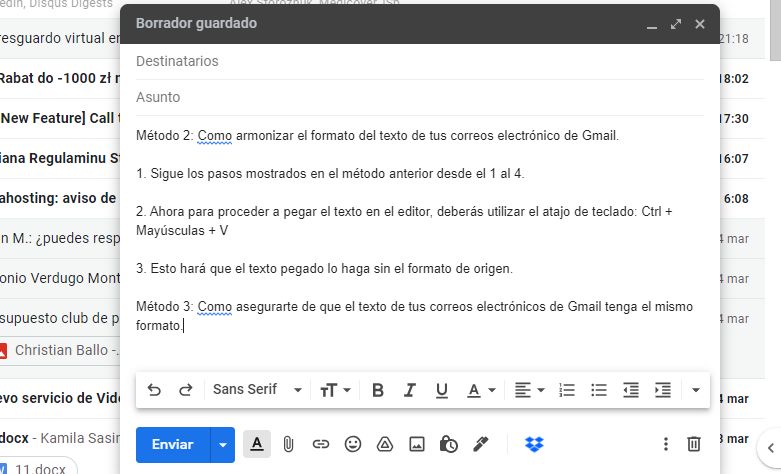Toggle confidential mode lock-clock icon
Image resolution: width=781 pixels, height=474 pixels.
tap(448, 444)
